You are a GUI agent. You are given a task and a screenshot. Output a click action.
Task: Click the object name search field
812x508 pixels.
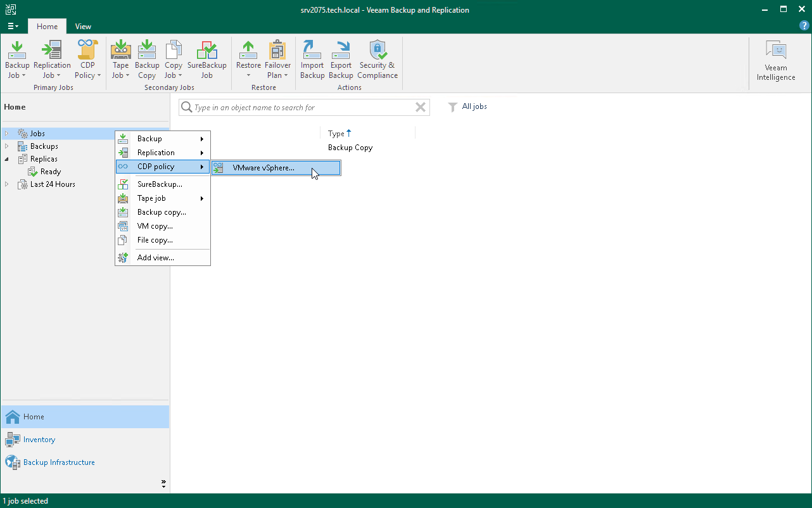303,108
